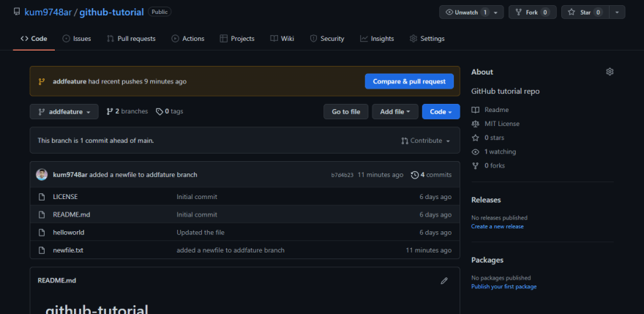
Task: Click the Go to file button
Action: coord(346,112)
